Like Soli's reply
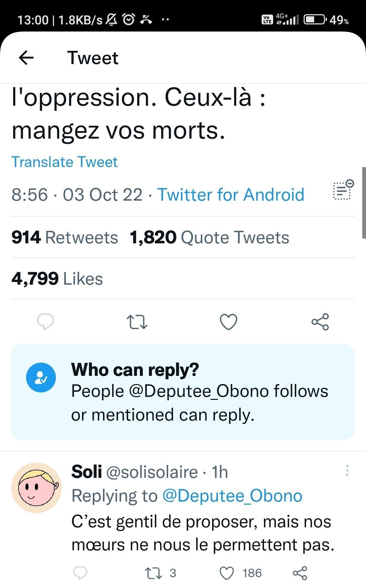 (x=227, y=573)
